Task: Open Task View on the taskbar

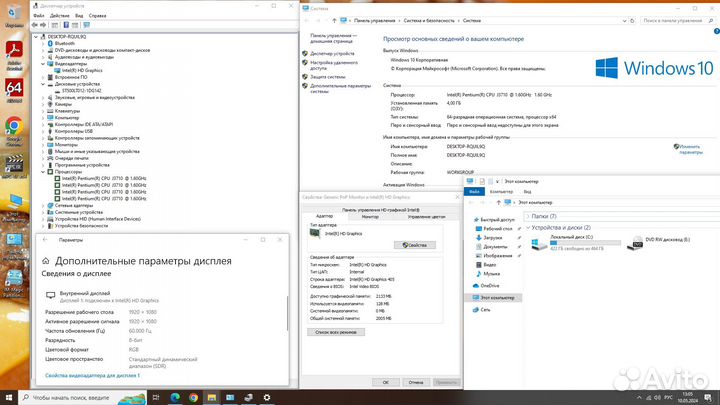Action: (x=156, y=397)
